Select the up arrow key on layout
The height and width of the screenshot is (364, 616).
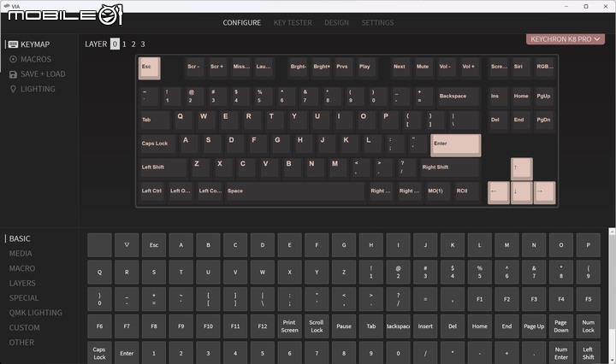point(522,169)
